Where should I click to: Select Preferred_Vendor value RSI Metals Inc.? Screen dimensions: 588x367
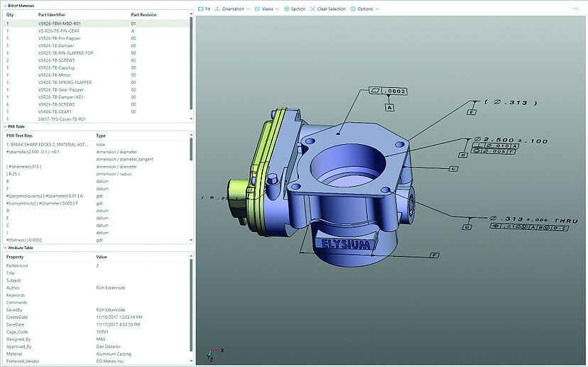click(x=109, y=361)
